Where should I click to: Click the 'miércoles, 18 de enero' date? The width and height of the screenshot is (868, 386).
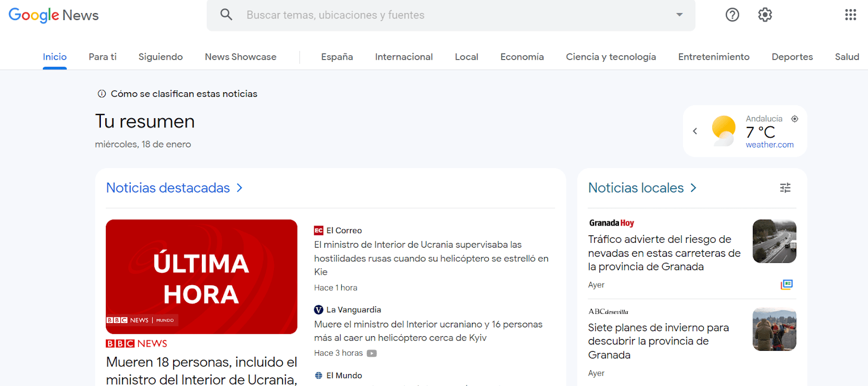143,144
